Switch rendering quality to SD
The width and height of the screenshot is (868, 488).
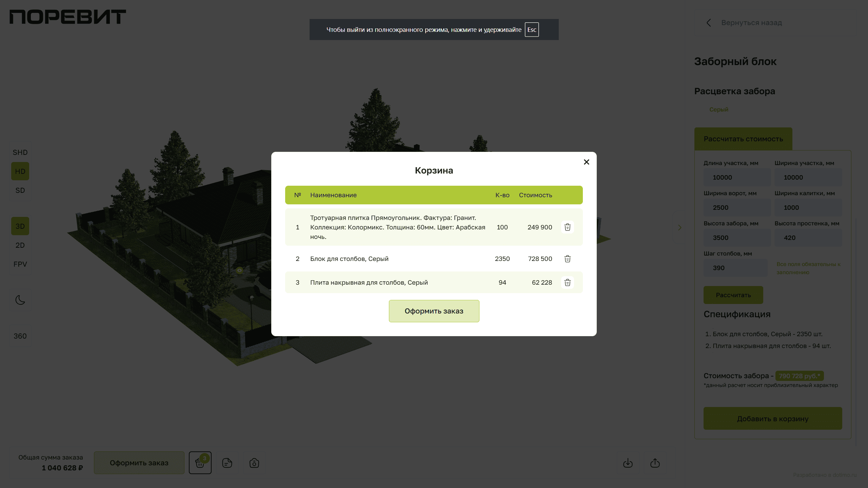coord(20,190)
